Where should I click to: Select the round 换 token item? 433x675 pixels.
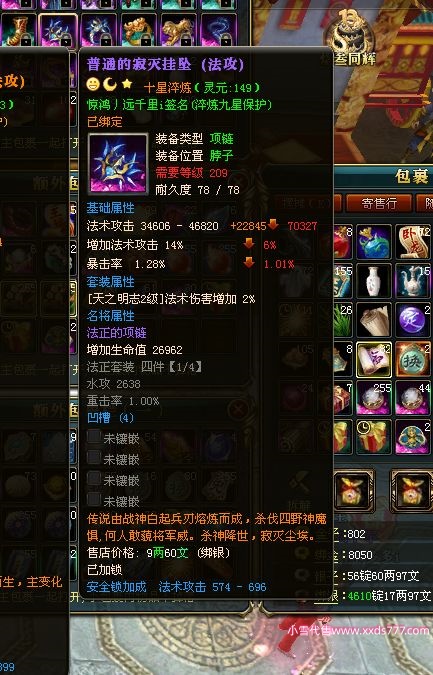point(414,359)
